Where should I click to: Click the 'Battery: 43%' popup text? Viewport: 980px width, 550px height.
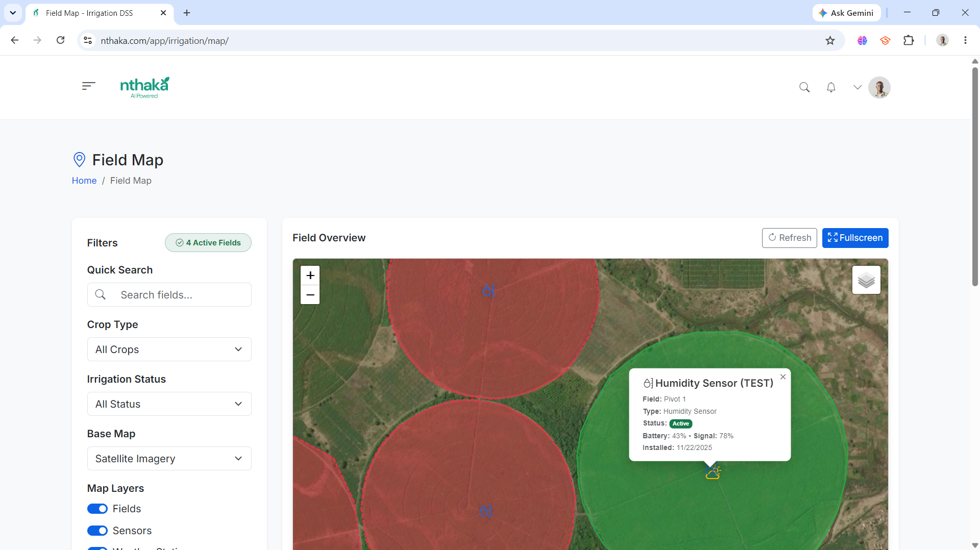click(664, 436)
